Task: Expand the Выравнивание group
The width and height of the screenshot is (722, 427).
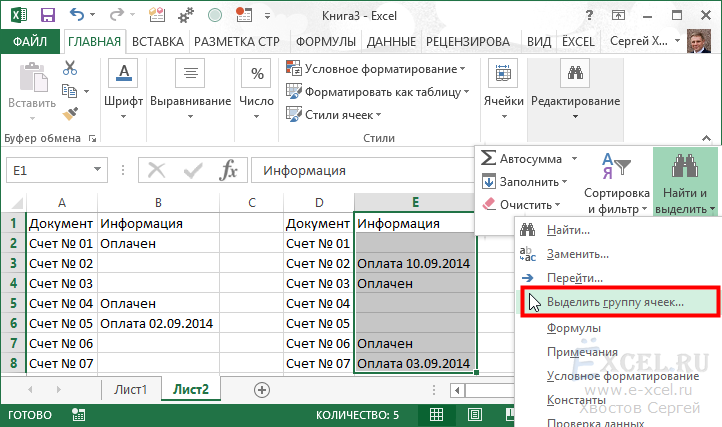Action: [190, 89]
